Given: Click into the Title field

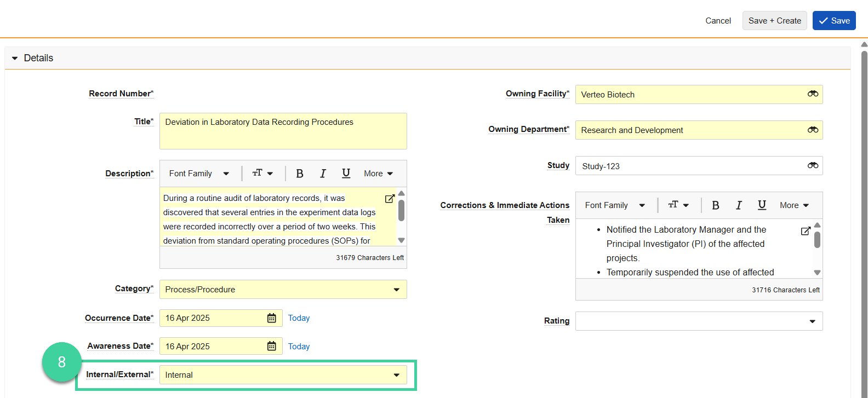Looking at the screenshot, I should [x=283, y=131].
